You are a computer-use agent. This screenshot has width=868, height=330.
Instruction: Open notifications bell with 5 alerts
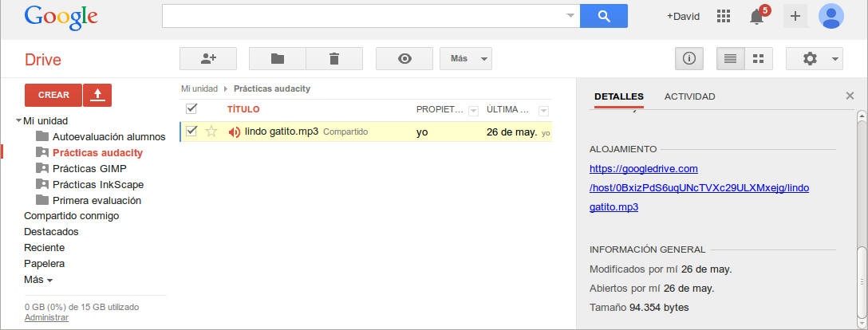(x=757, y=16)
